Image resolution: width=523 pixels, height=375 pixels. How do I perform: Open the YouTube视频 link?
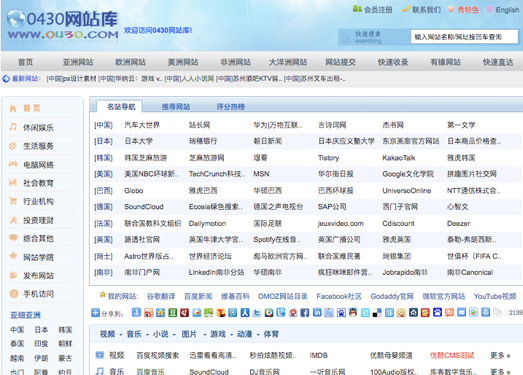495,296
